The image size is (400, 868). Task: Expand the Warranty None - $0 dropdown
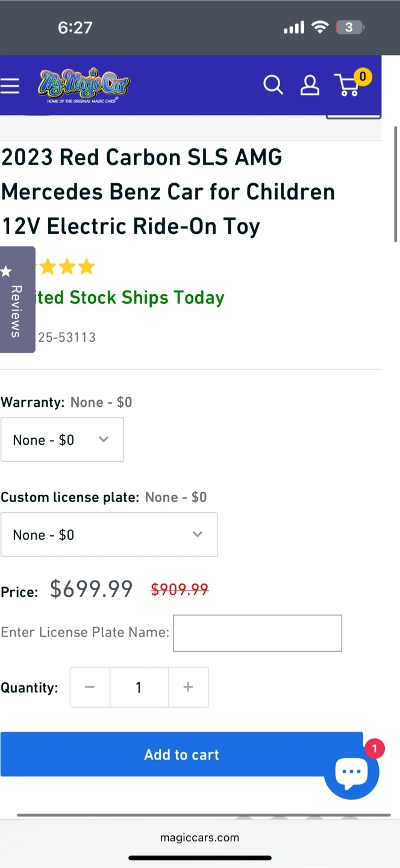coord(62,439)
